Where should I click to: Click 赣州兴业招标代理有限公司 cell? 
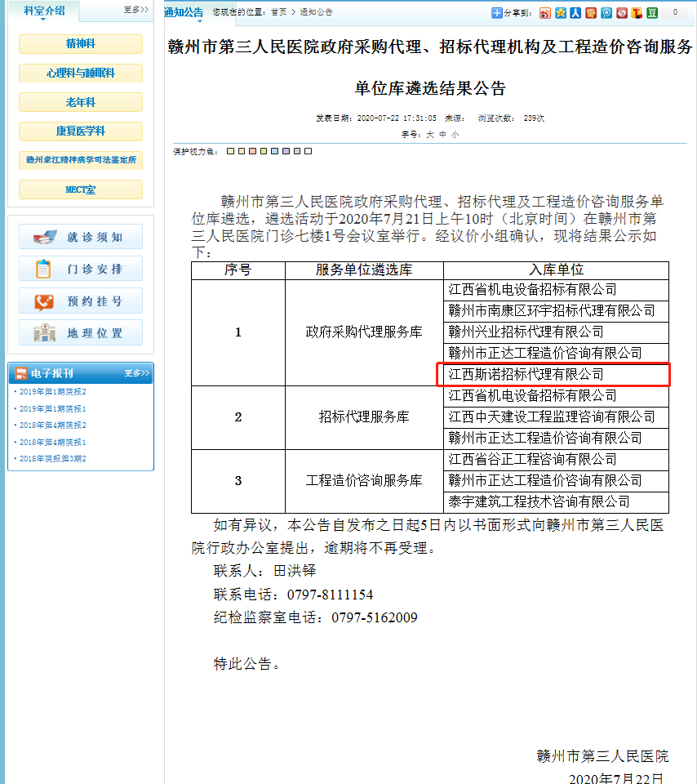[556, 332]
